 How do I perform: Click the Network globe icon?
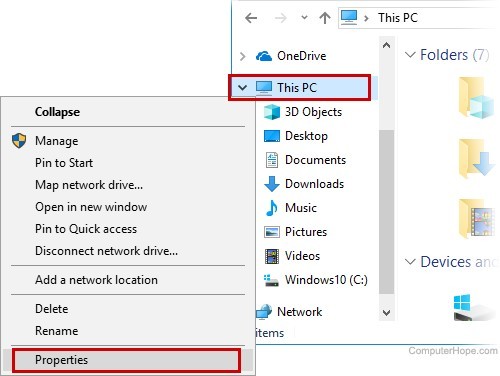[x=264, y=312]
